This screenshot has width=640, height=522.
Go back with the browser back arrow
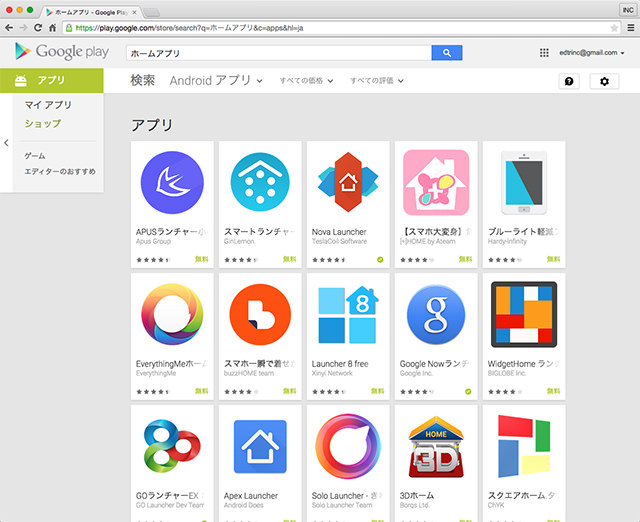point(9,28)
